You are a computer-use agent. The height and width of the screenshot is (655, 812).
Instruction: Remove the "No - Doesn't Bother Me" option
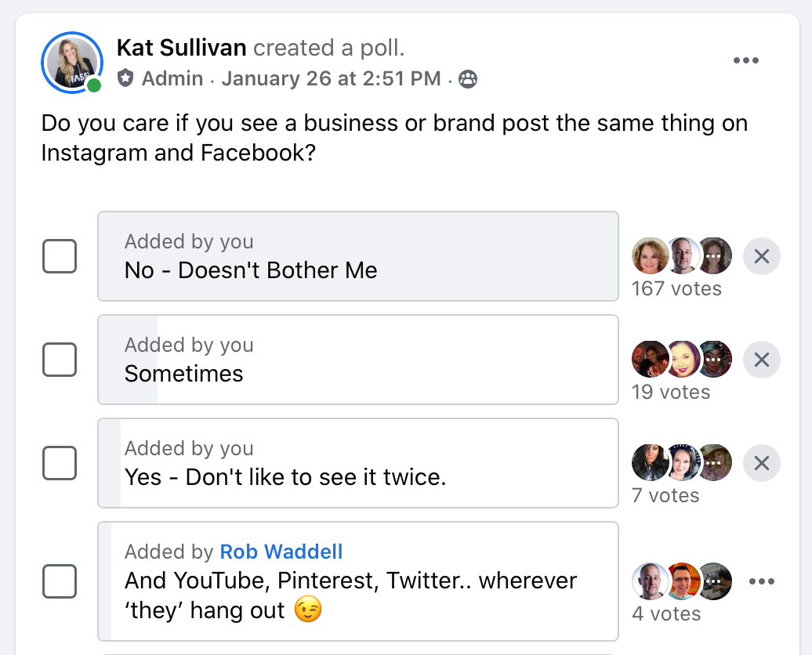[x=761, y=256]
